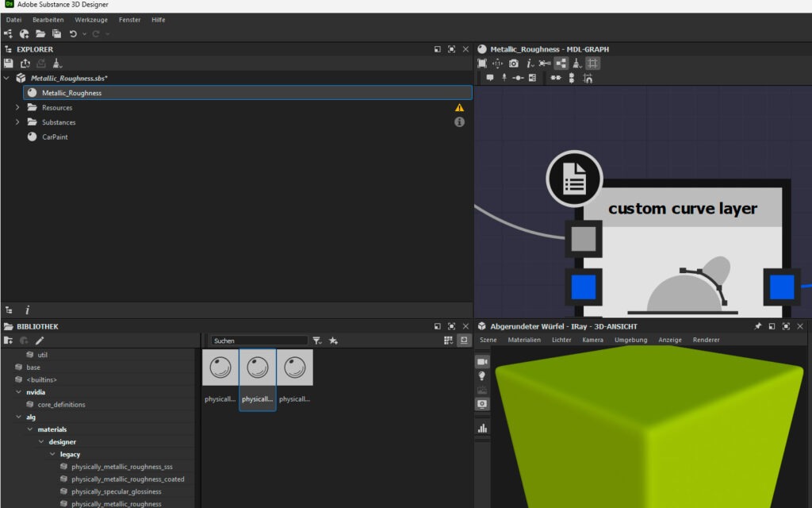Add a library folder path icon in Bibliothek
Viewport: 812px width, 508px height.
[8, 341]
